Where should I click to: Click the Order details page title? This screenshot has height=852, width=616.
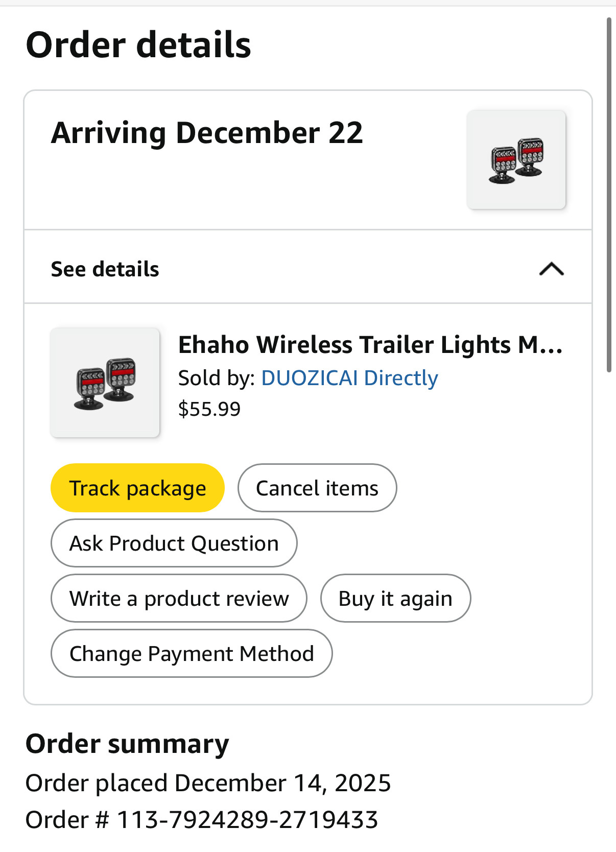(x=138, y=45)
